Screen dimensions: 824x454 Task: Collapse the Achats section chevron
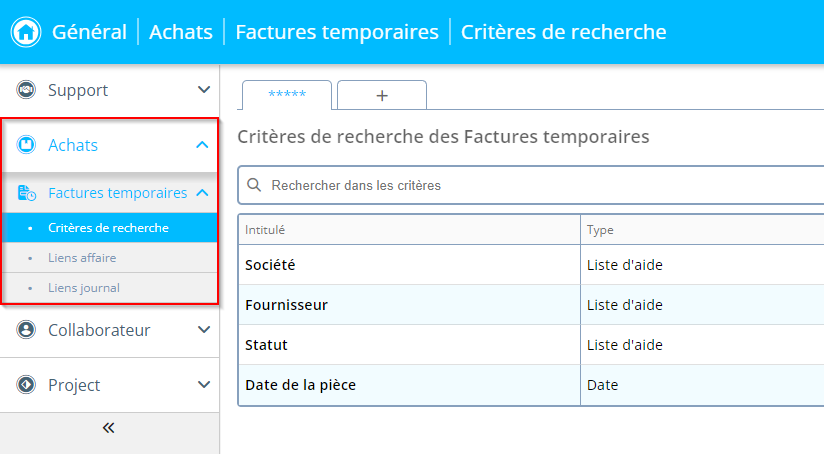pyautogui.click(x=203, y=145)
